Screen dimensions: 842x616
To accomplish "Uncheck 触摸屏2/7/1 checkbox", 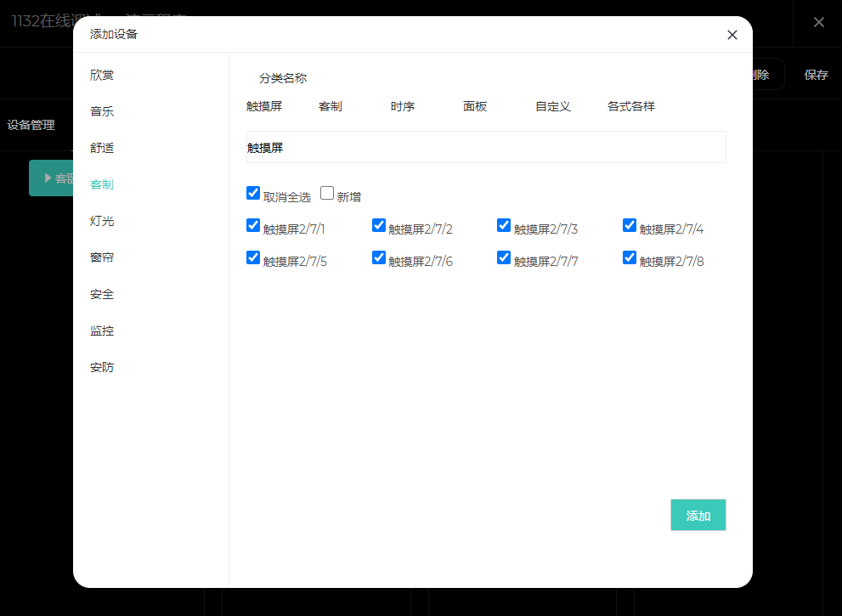I will (x=253, y=226).
